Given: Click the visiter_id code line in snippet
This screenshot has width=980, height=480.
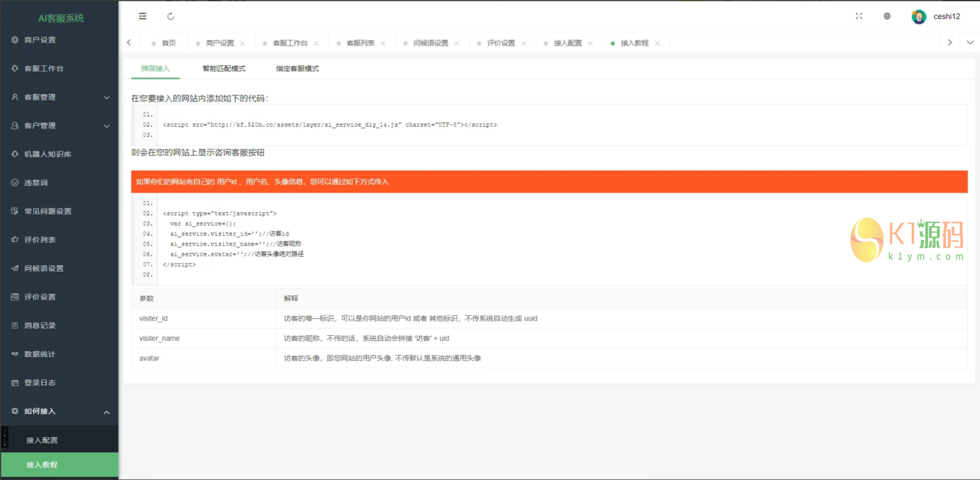Looking at the screenshot, I should 229,234.
